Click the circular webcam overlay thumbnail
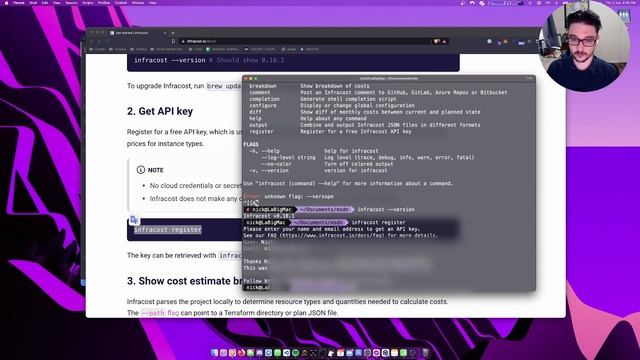640x360 pixels. (x=583, y=46)
